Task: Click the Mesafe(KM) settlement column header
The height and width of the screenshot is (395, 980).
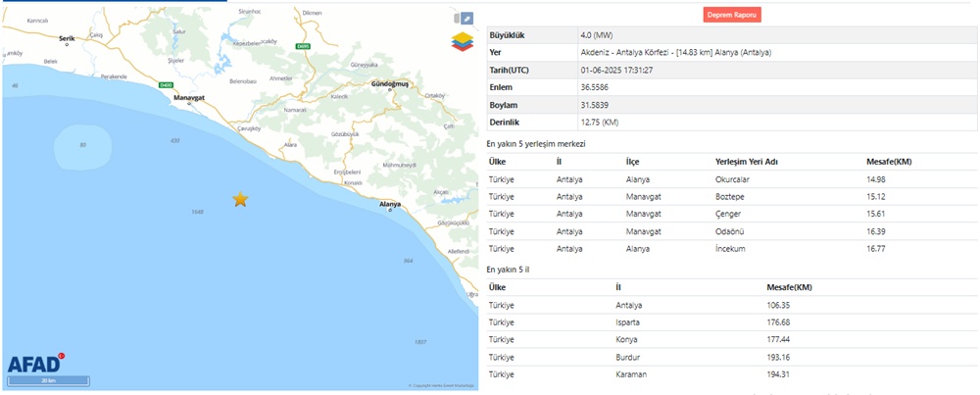Action: coord(889,161)
